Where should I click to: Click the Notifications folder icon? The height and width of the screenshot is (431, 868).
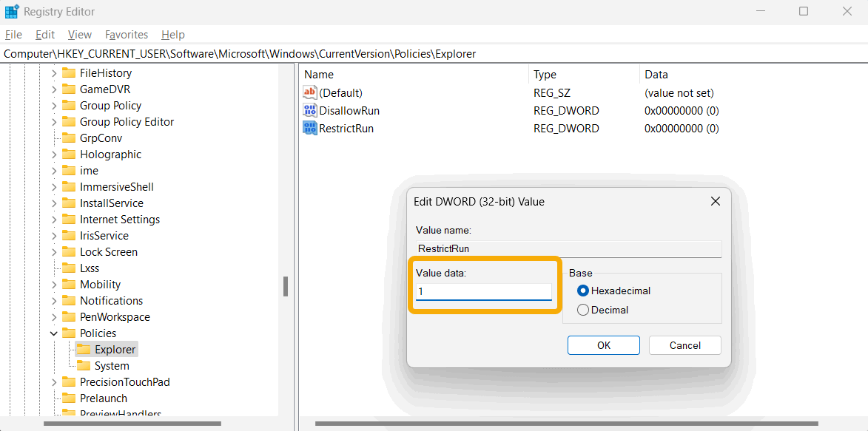click(69, 300)
